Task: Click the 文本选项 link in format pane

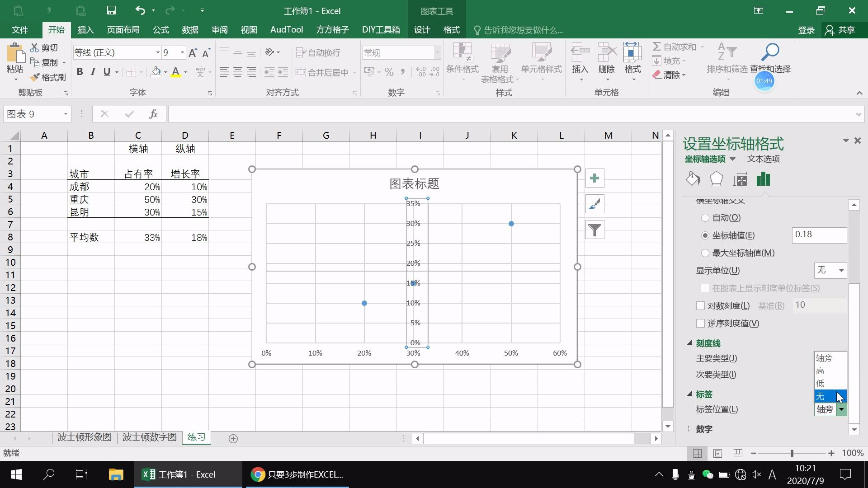Action: click(763, 159)
